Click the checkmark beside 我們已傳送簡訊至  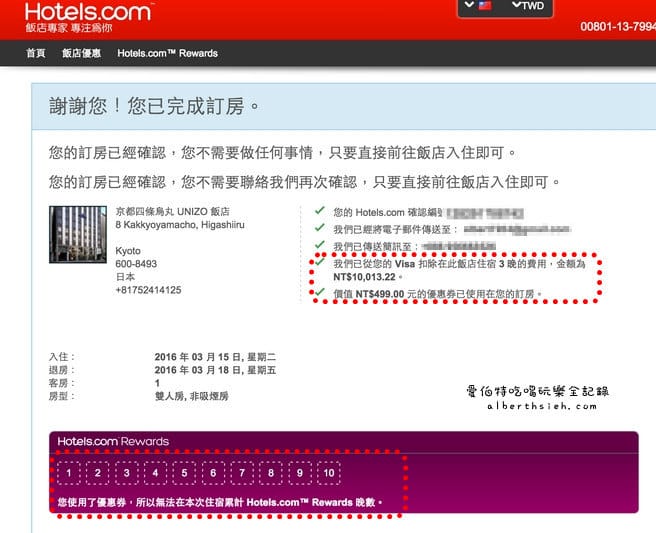point(320,244)
